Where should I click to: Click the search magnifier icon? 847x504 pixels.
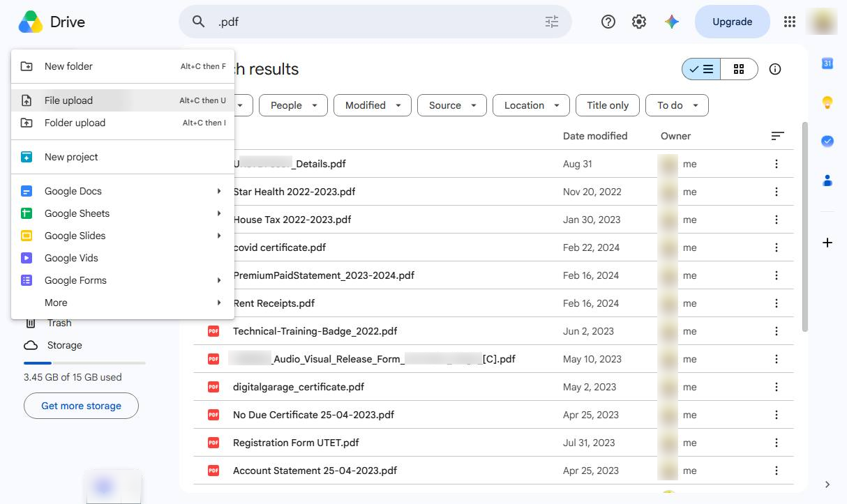[x=199, y=22]
